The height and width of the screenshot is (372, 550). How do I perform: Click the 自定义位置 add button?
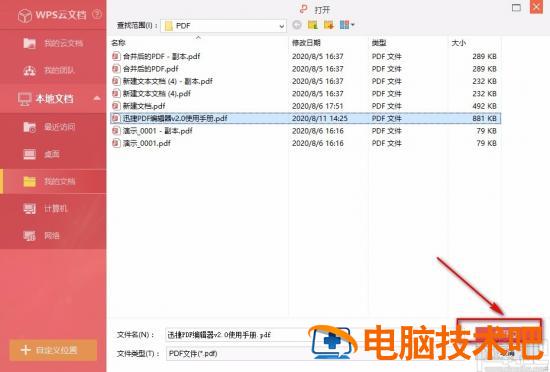click(x=53, y=350)
